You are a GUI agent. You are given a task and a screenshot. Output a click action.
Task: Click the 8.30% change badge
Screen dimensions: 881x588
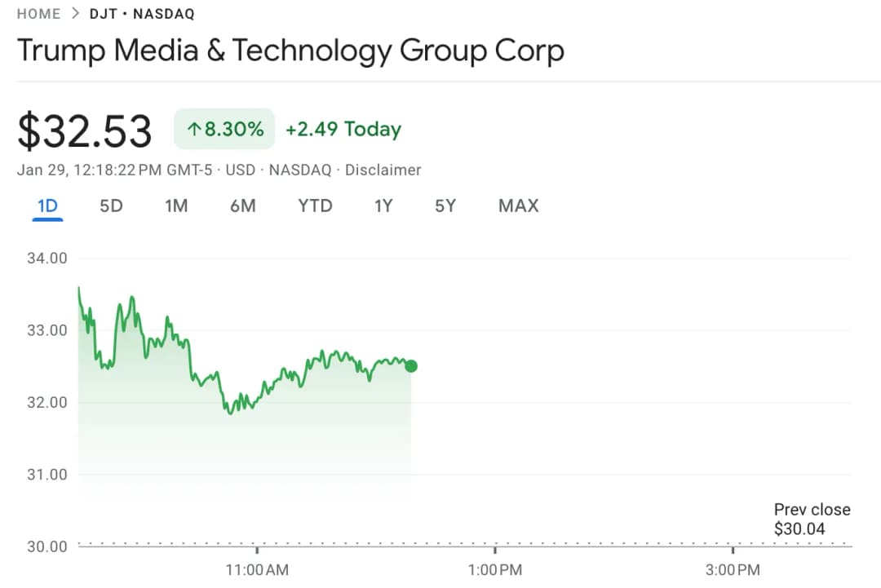224,130
